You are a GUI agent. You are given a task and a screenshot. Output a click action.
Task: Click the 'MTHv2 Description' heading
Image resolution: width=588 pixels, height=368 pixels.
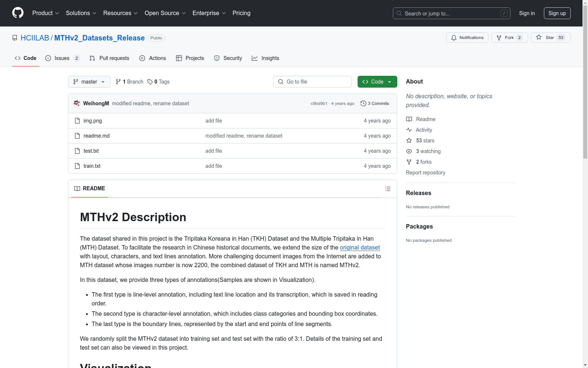tap(133, 217)
